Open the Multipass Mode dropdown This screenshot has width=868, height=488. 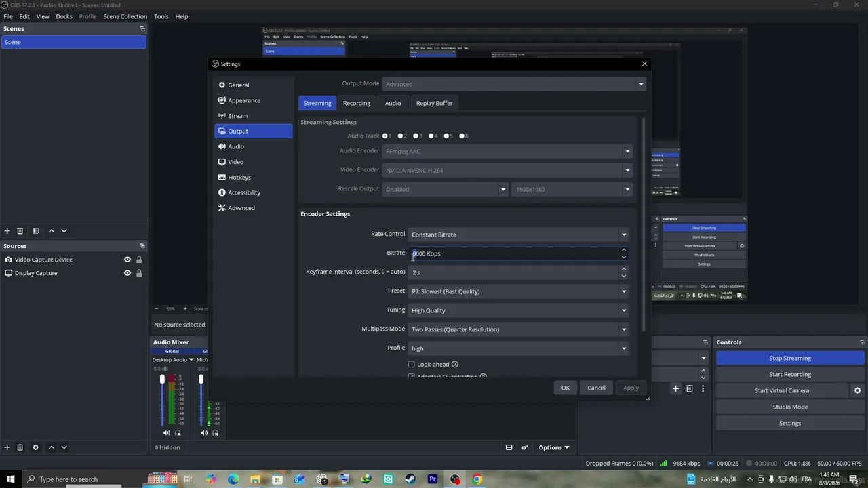pos(519,329)
